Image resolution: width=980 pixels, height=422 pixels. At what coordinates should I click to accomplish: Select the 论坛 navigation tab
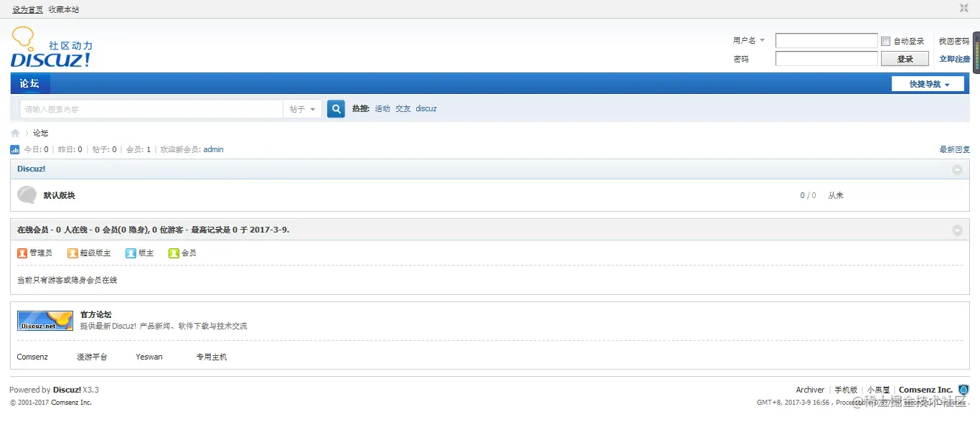29,83
